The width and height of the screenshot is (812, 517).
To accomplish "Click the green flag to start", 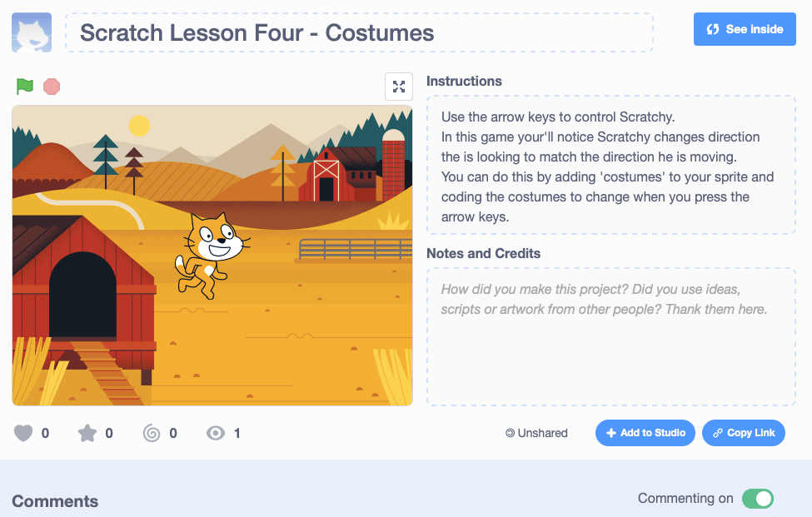I will click(25, 86).
